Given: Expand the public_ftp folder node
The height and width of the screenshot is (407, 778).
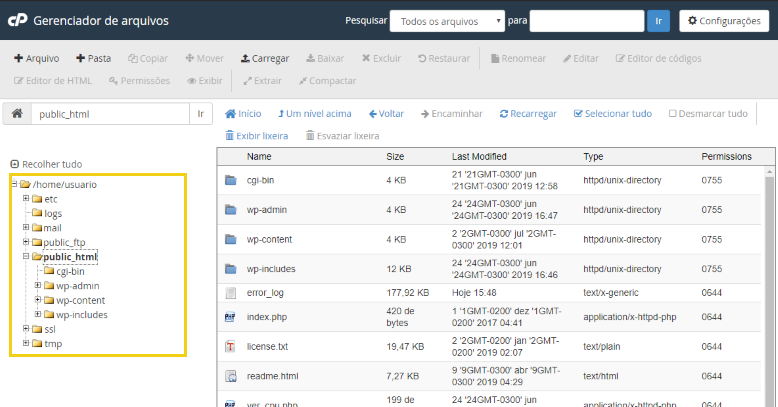Looking at the screenshot, I should (26, 242).
